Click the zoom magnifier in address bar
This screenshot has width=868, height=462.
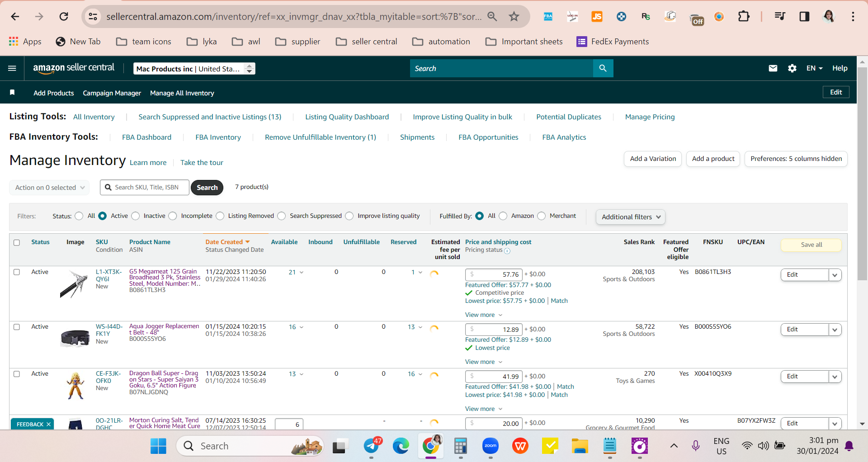tap(492, 17)
